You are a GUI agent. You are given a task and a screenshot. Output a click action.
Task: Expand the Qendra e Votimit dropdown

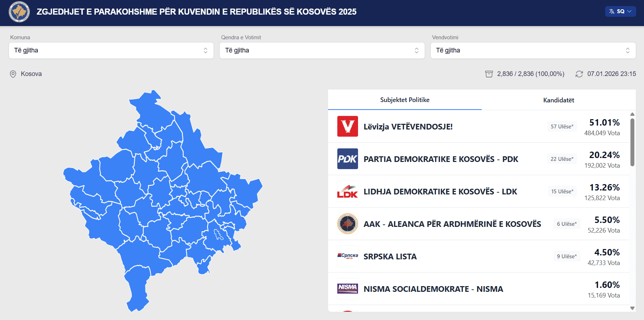point(322,50)
